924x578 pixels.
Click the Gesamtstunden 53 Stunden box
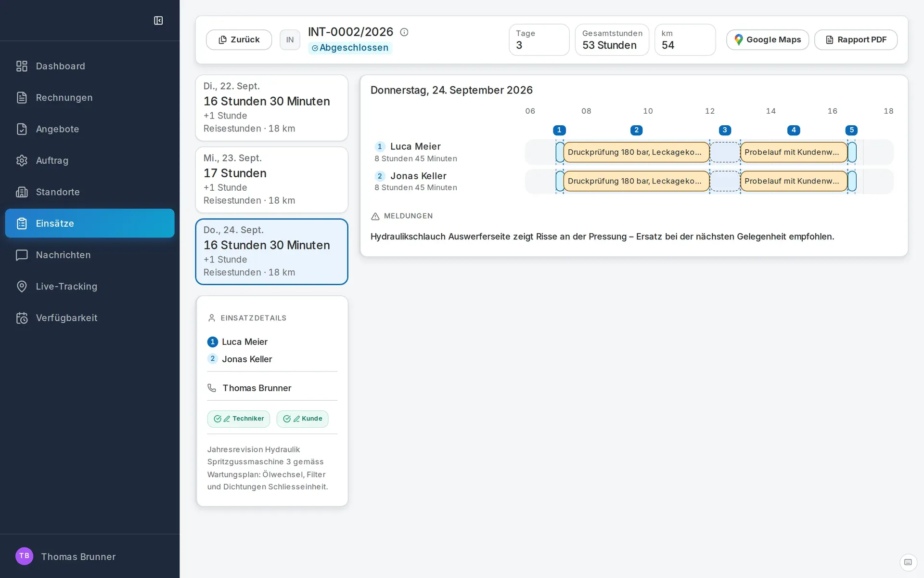coord(612,39)
